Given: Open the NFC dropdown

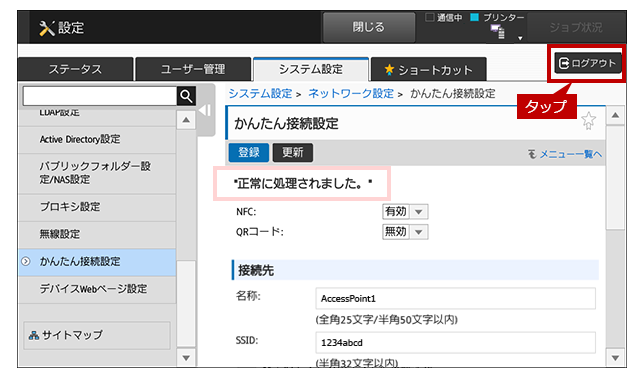Looking at the screenshot, I should tap(405, 211).
